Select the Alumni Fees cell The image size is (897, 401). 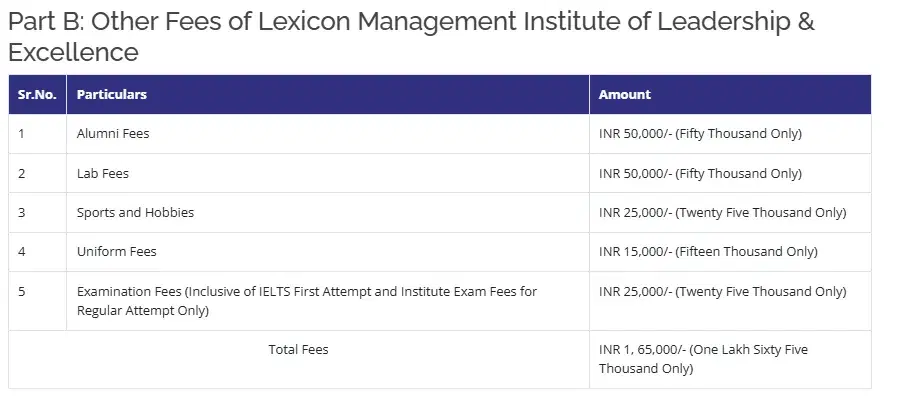tap(113, 133)
